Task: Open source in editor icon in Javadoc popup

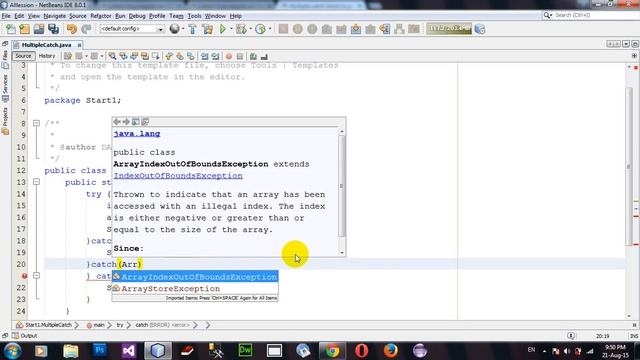Action: point(145,122)
